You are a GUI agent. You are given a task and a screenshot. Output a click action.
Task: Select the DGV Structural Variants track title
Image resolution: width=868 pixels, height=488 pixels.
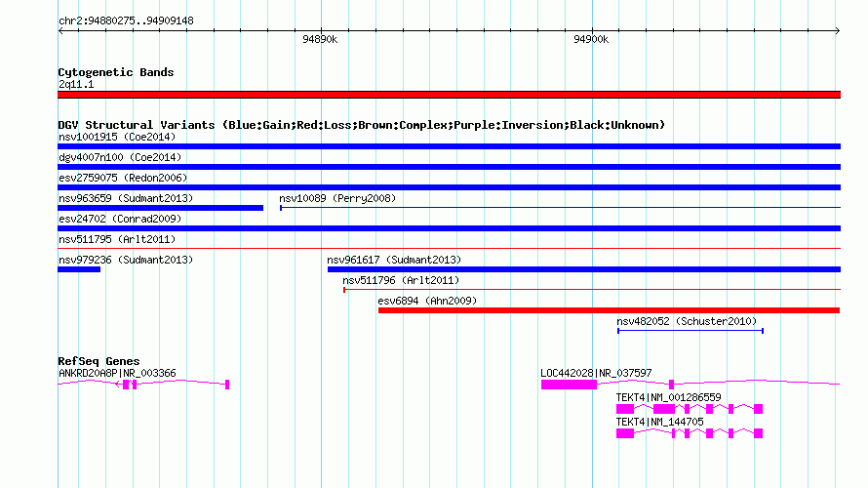362,125
